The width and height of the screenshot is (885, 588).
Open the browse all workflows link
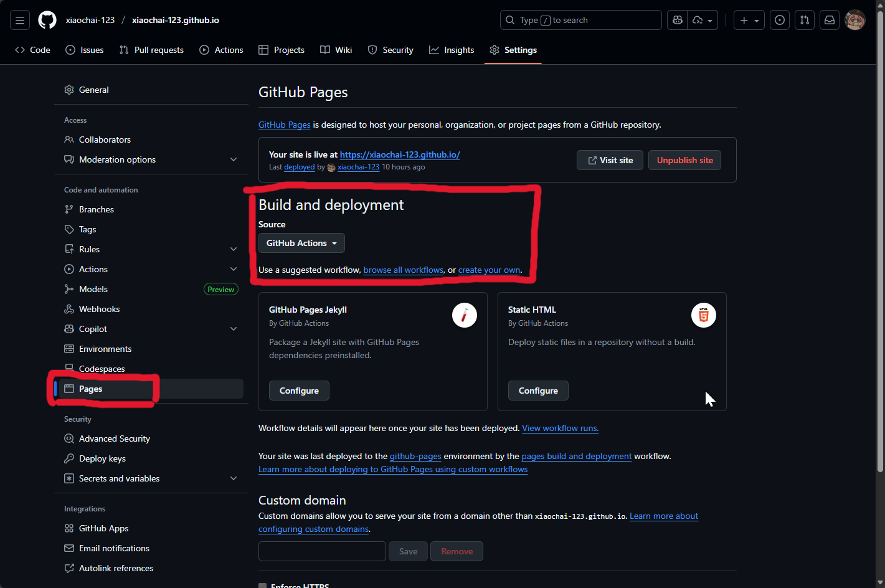tap(403, 270)
